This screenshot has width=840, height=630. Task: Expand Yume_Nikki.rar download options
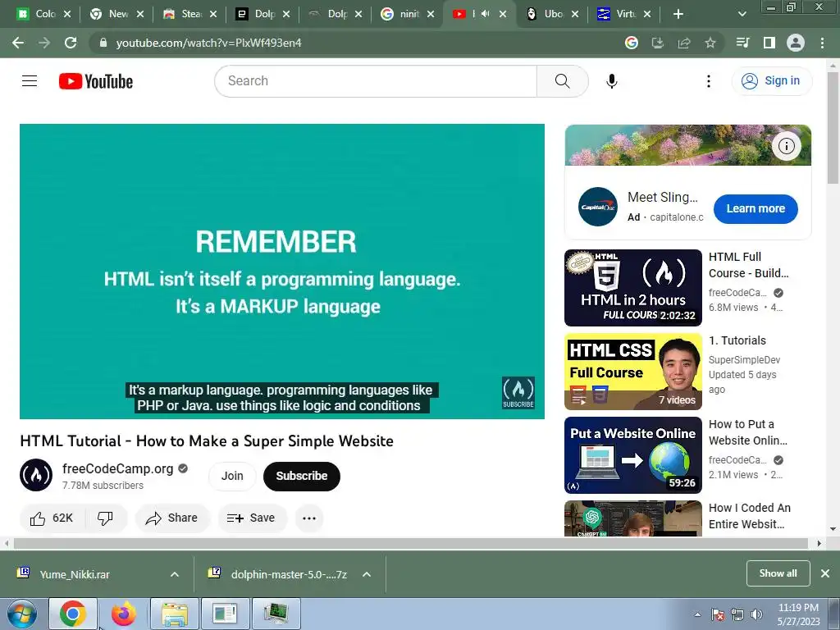(175, 574)
